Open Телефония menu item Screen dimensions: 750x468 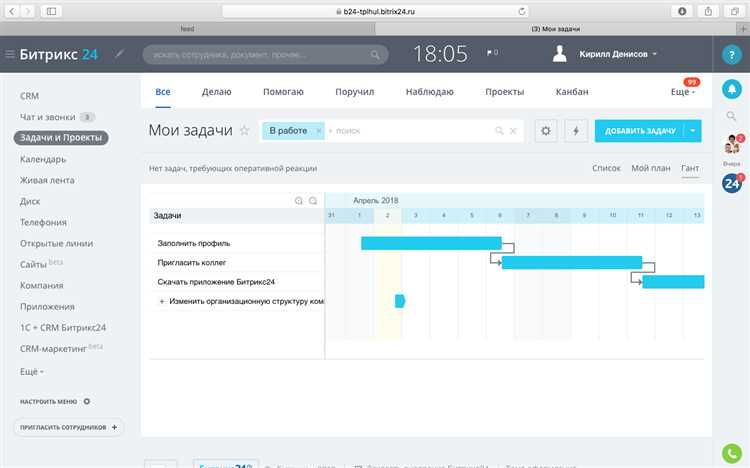[x=43, y=223]
